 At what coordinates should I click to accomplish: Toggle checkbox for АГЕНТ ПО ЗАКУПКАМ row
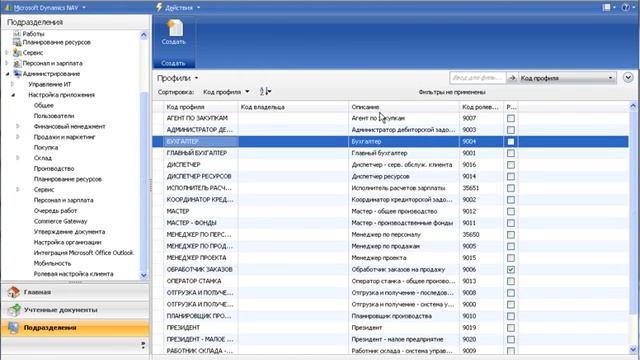(511, 118)
